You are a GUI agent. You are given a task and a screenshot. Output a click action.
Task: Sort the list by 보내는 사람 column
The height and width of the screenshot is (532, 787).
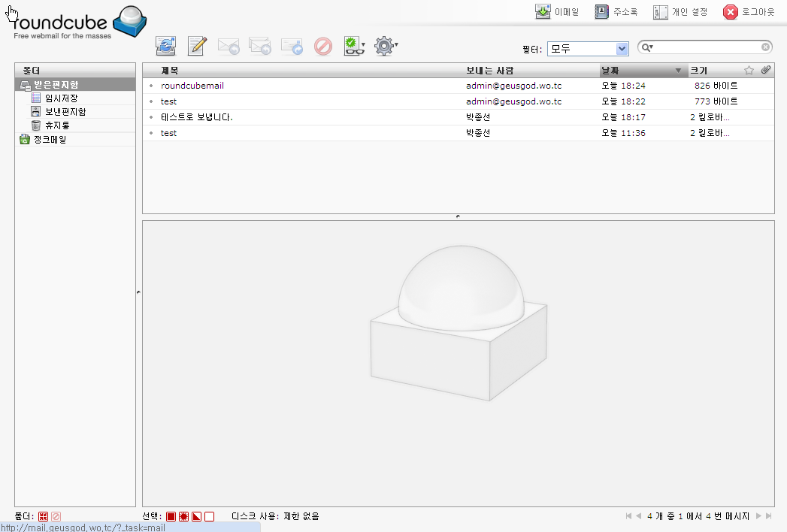(490, 71)
